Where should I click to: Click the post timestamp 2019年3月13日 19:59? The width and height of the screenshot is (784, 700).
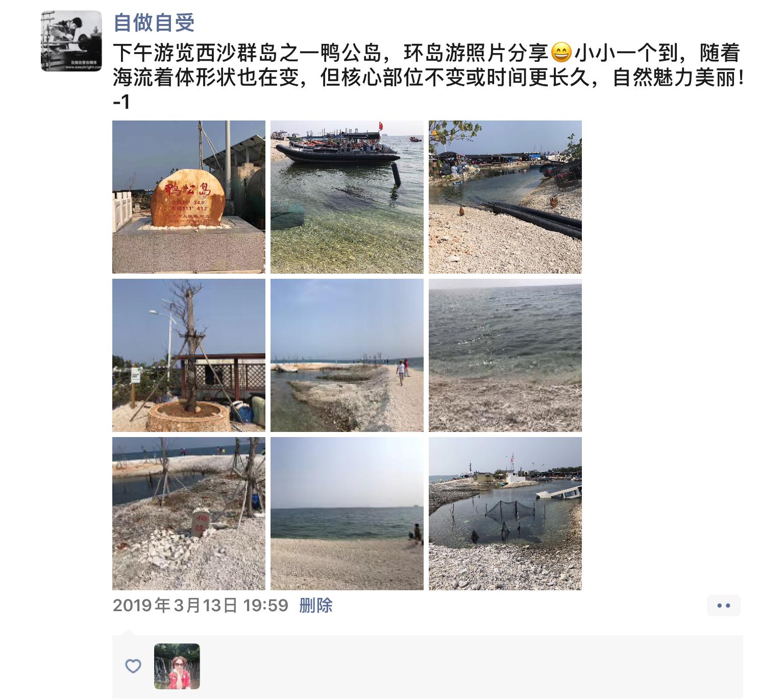[x=201, y=606]
